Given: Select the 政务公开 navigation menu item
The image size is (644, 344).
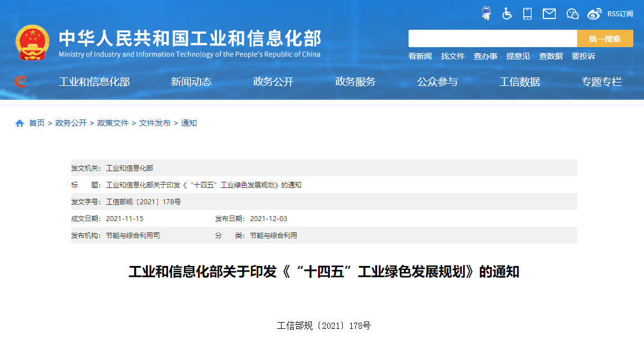Looking at the screenshot, I should click(273, 82).
